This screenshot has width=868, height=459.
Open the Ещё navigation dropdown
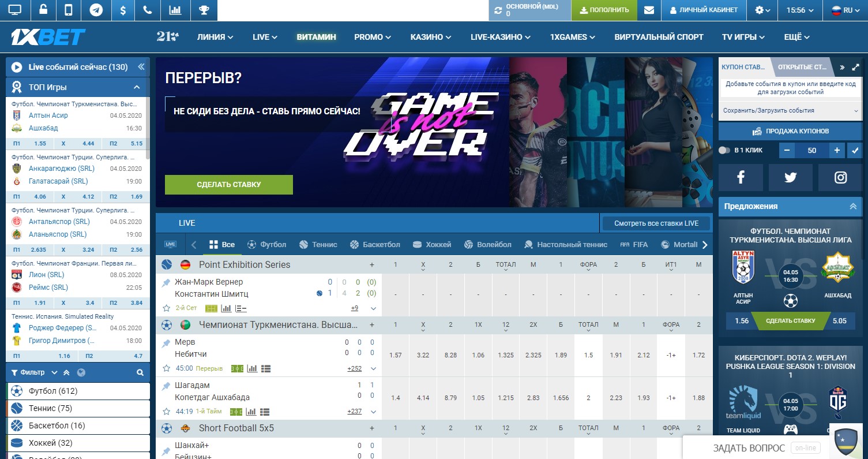[797, 37]
